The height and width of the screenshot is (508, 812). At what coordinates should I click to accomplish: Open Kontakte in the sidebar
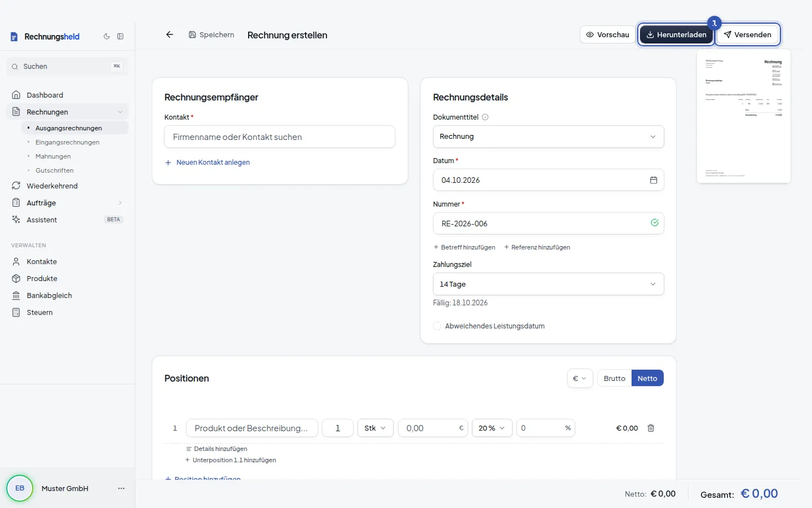pos(67,261)
